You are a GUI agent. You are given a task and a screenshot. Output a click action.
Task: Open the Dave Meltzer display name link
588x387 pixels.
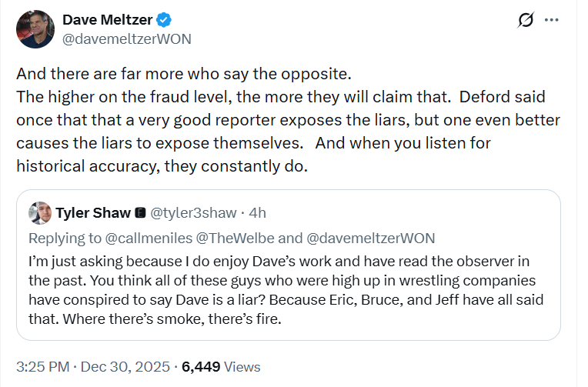pyautogui.click(x=110, y=20)
